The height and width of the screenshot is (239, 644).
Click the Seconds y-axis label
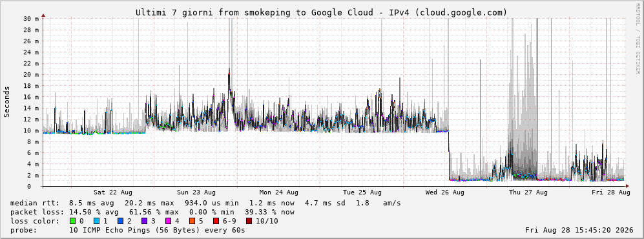point(7,101)
